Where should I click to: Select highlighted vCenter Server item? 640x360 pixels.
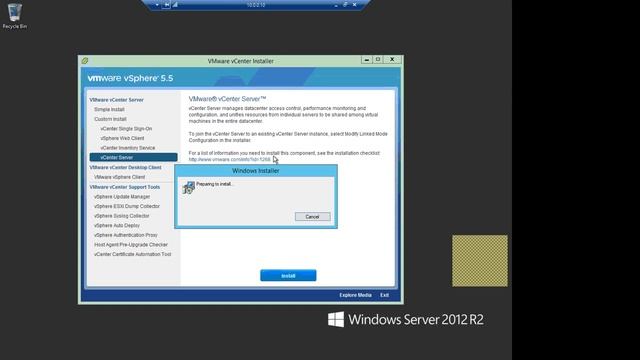(133, 157)
